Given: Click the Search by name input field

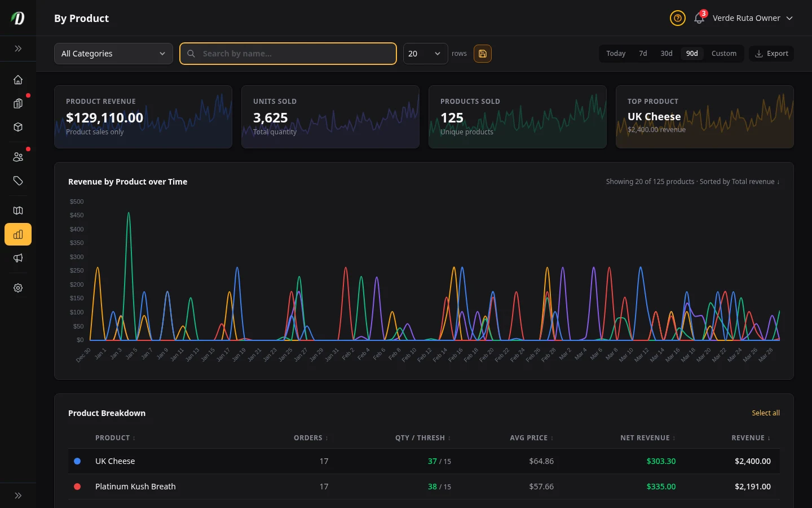Looking at the screenshot, I should coord(288,53).
